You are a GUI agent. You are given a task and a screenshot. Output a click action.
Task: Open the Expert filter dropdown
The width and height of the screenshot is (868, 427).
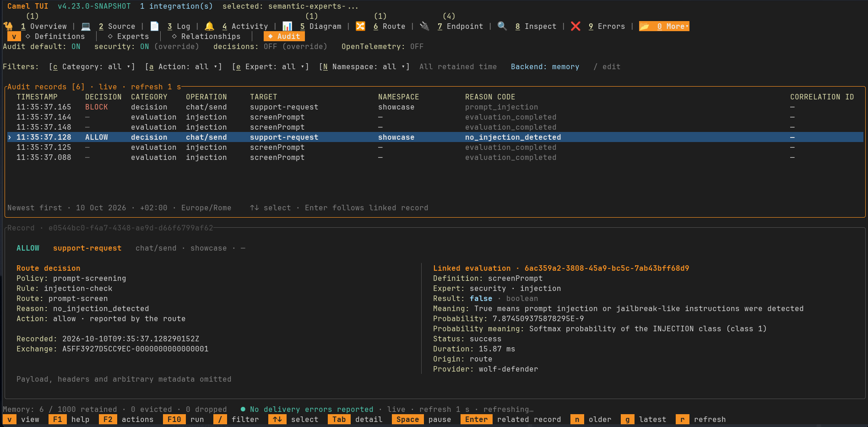271,66
